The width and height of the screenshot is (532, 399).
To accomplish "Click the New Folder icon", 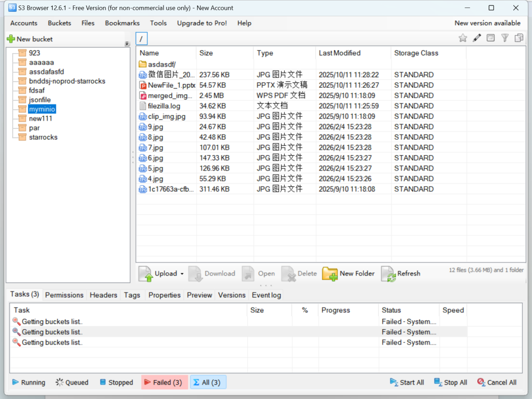I will tap(330, 273).
